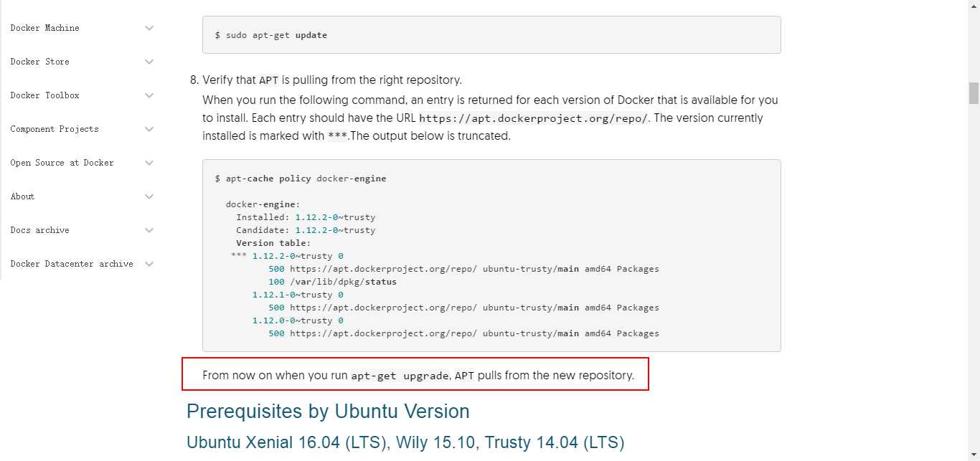Open the About sidebar entry
This screenshot has height=461, width=980.
22,196
